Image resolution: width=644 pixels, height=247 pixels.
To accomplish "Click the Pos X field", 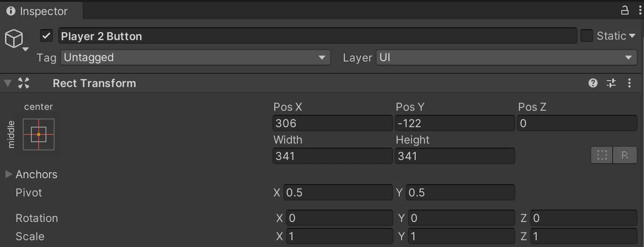I will point(332,123).
